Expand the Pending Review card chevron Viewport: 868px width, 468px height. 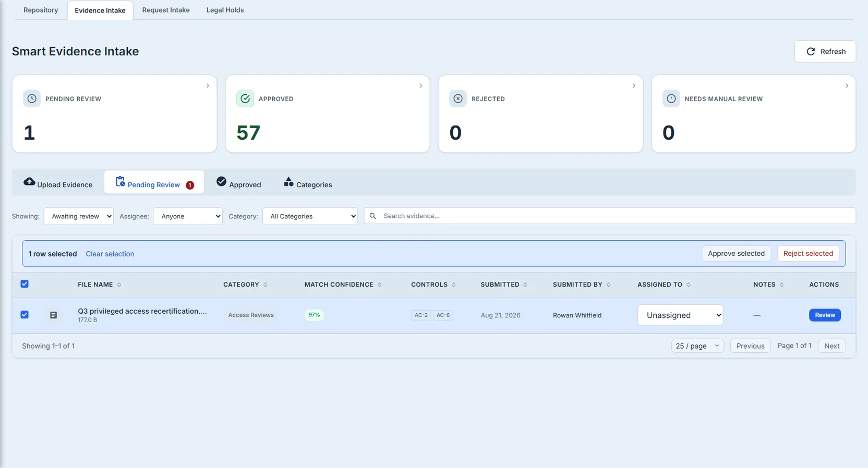point(208,85)
